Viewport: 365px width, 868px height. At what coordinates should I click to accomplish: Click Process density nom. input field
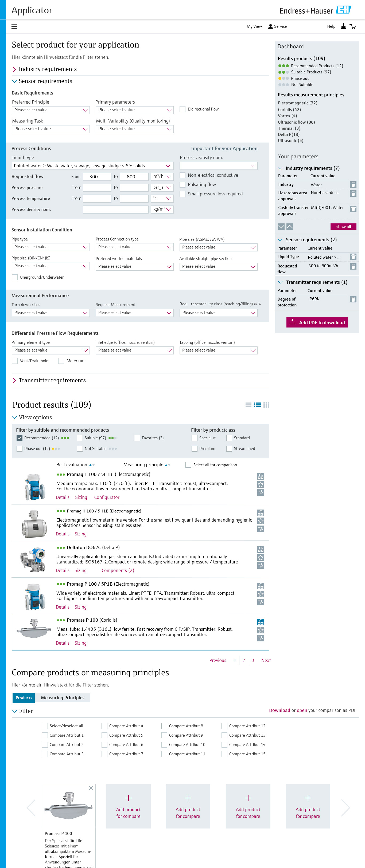(x=116, y=209)
